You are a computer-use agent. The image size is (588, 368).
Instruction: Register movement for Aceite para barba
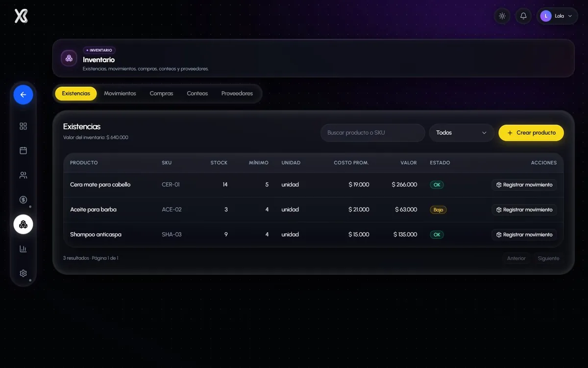(524, 210)
